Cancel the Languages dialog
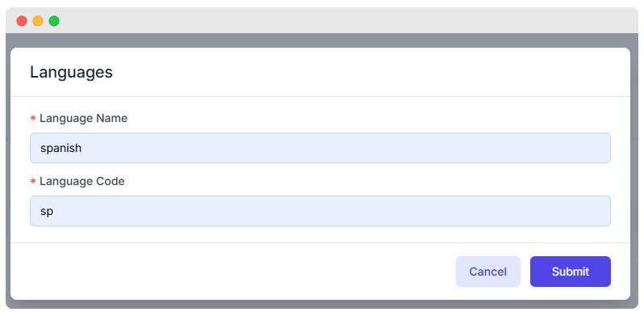 coord(488,272)
